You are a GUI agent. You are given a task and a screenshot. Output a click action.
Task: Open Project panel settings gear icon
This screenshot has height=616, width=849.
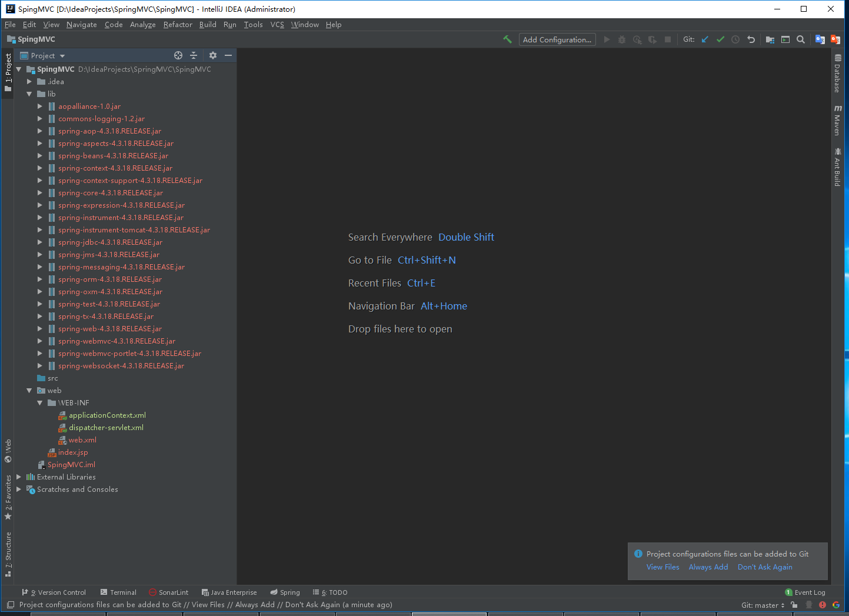point(213,55)
